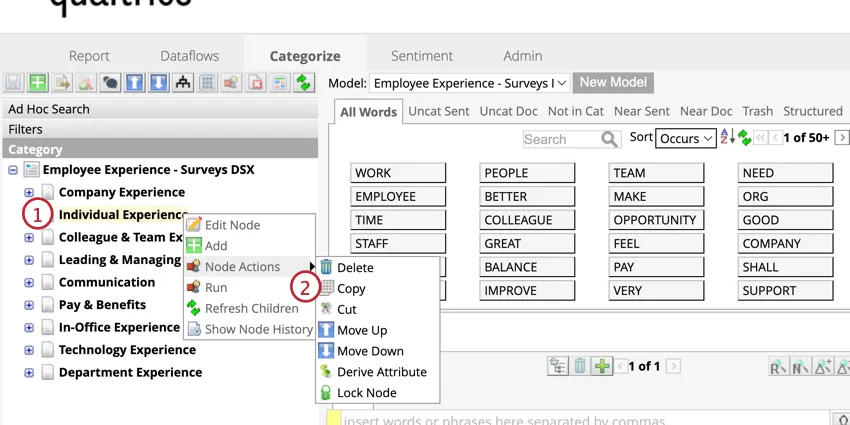
Task: Click the hierarchy tree toolbar icon
Action: point(183,83)
